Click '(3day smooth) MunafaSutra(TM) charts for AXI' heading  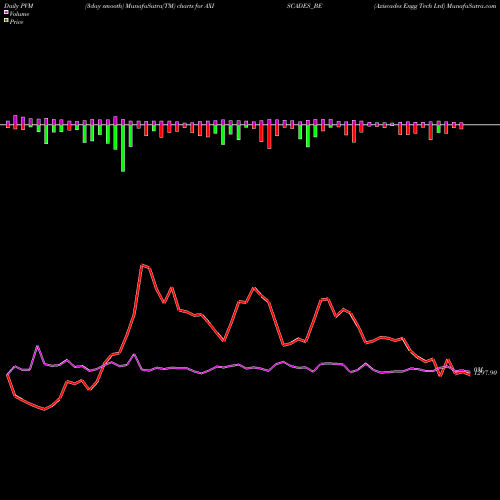[x=149, y=6]
